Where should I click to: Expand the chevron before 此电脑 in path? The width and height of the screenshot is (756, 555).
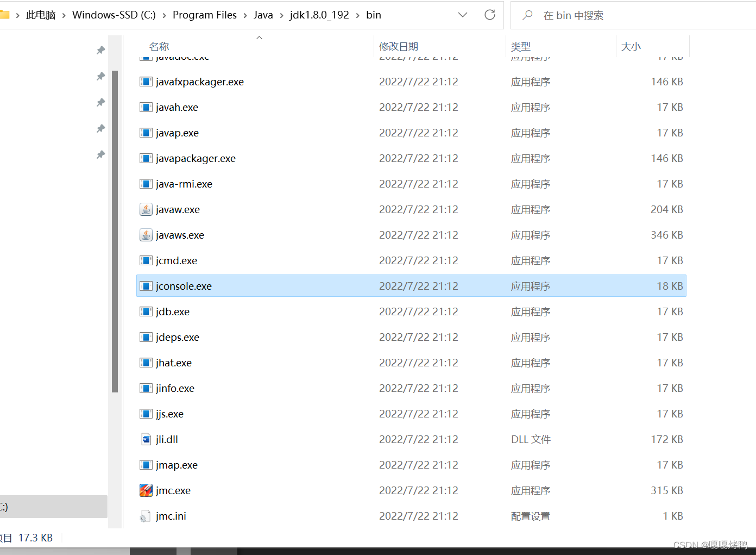pyautogui.click(x=17, y=15)
